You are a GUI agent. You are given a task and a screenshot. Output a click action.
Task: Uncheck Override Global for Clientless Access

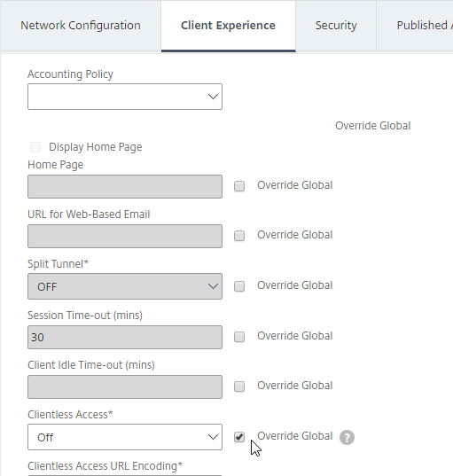pos(239,437)
